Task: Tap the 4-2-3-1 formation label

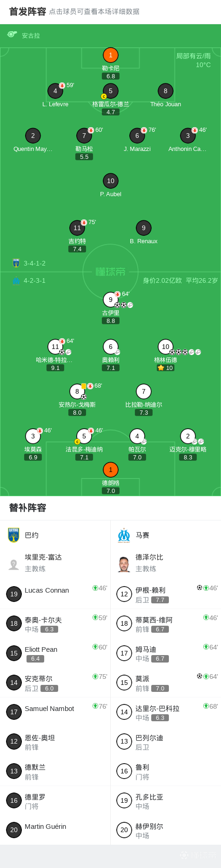Action: (x=35, y=280)
